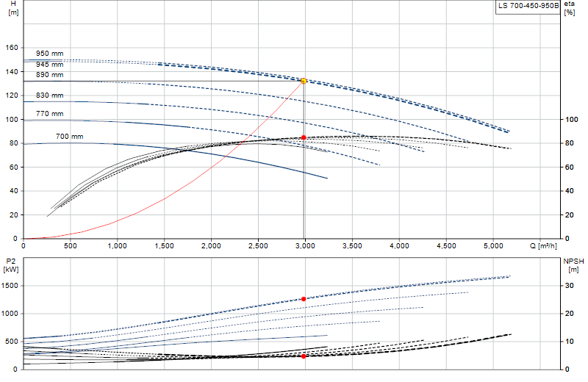588x382 pixels.
Task: Click the 100 tick on the eta axis
Action: [x=572, y=120]
